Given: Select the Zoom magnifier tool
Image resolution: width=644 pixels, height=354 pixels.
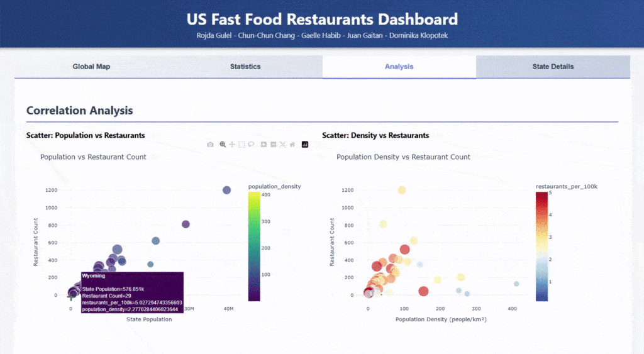Looking at the screenshot, I should [223, 145].
